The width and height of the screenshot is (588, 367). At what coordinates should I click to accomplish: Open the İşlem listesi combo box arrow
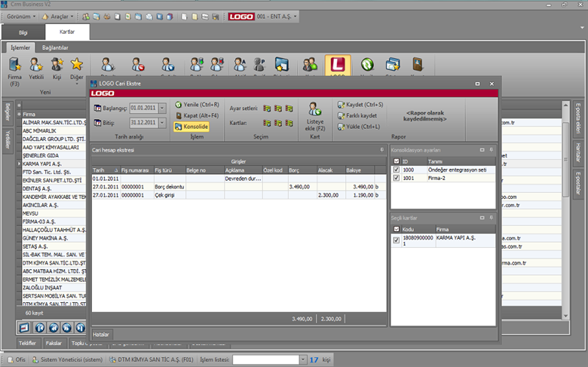303,360
